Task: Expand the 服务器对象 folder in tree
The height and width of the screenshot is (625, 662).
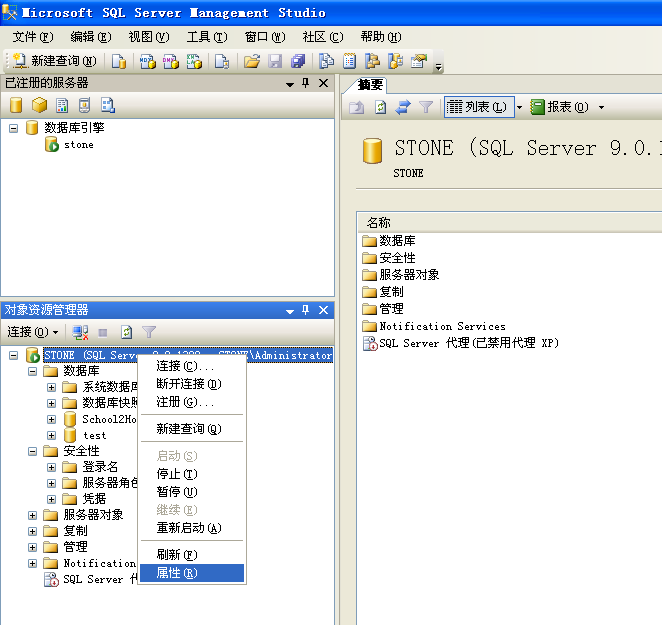Action: 33,515
